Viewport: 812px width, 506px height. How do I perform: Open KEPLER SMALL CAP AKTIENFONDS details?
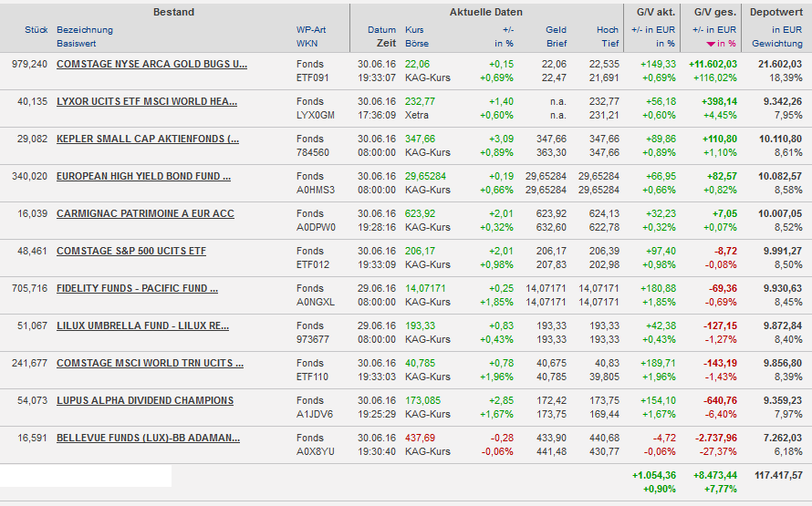[x=147, y=139]
